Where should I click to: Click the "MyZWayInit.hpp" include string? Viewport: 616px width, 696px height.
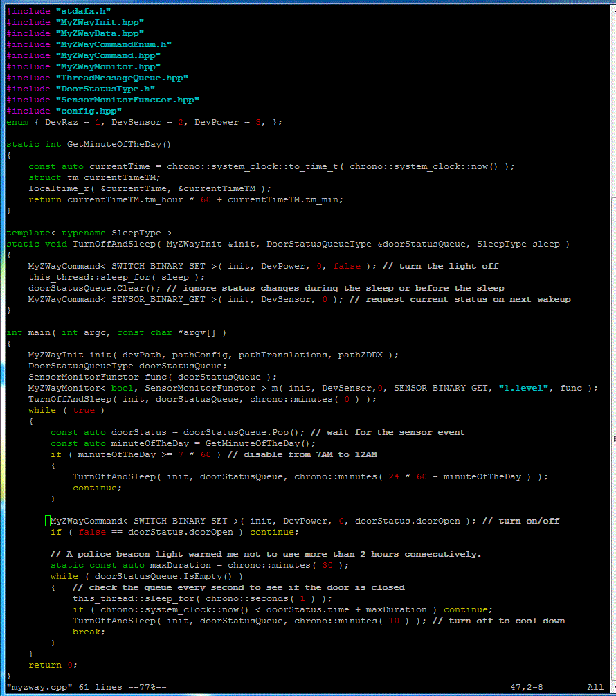point(100,22)
